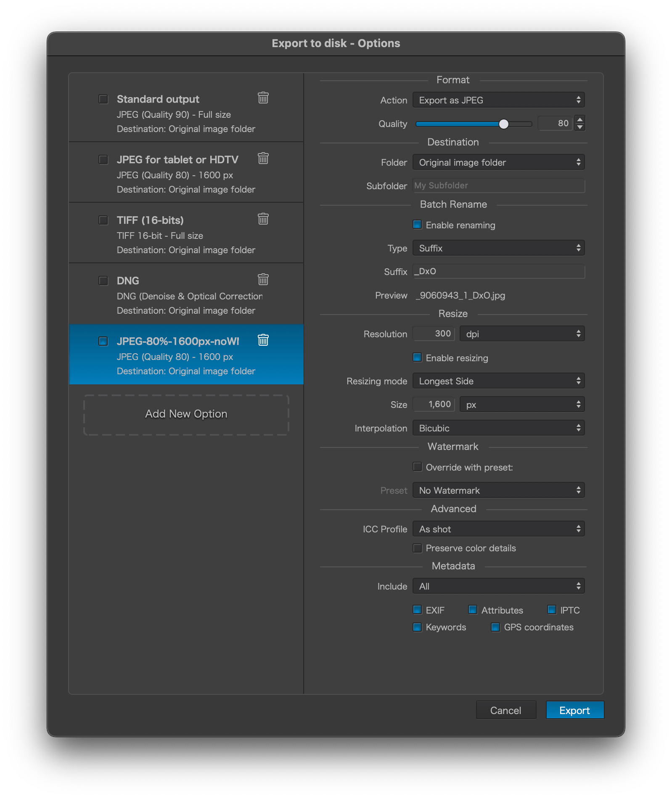The image size is (672, 799).
Task: Click the Export button
Action: pyautogui.click(x=574, y=710)
